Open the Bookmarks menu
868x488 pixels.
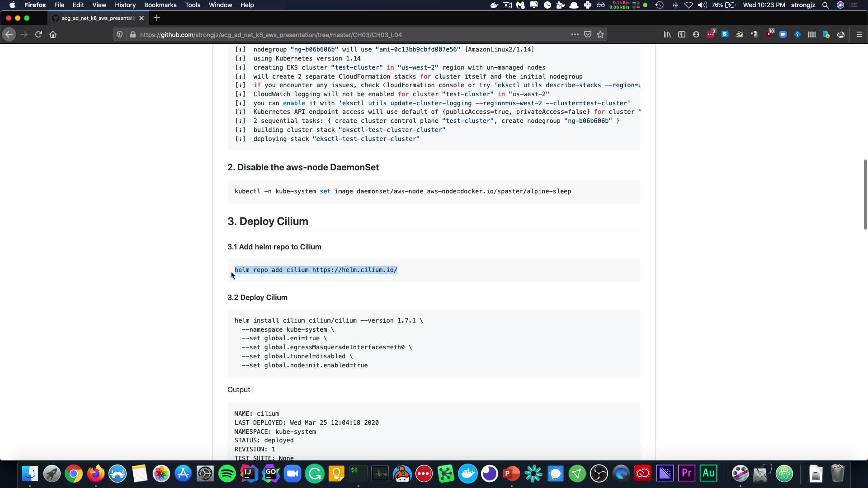click(160, 5)
